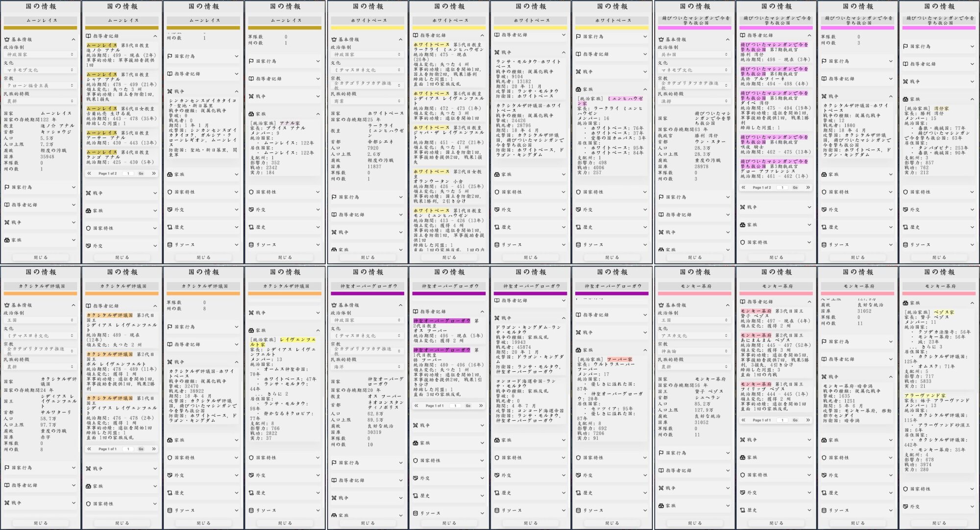The width and height of the screenshot is (980, 530).
Task: Open the クローン福音主義 religion dropdown
Action: click(x=40, y=86)
